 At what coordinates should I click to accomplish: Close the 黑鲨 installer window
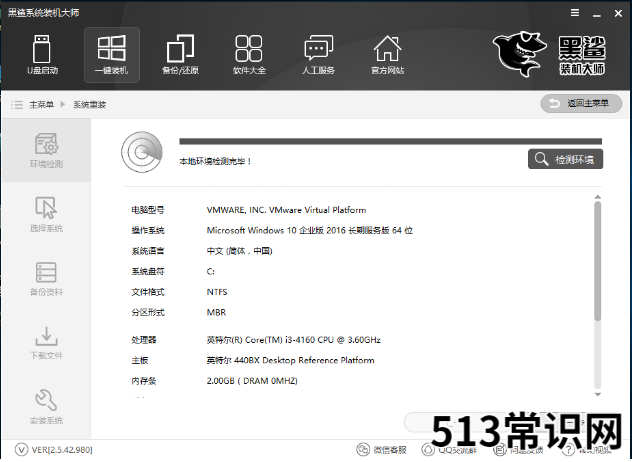[x=618, y=13]
